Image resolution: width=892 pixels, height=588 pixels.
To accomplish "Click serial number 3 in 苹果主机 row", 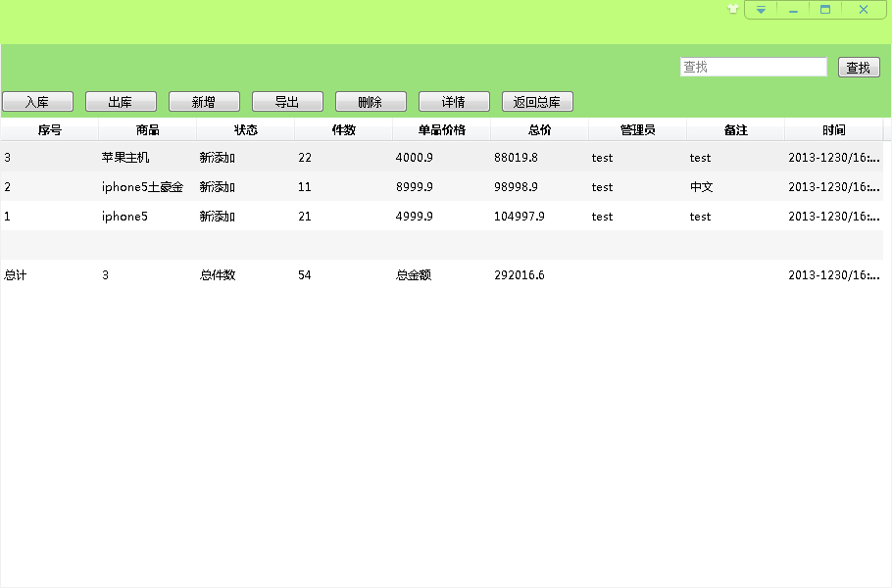I will click(x=8, y=158).
